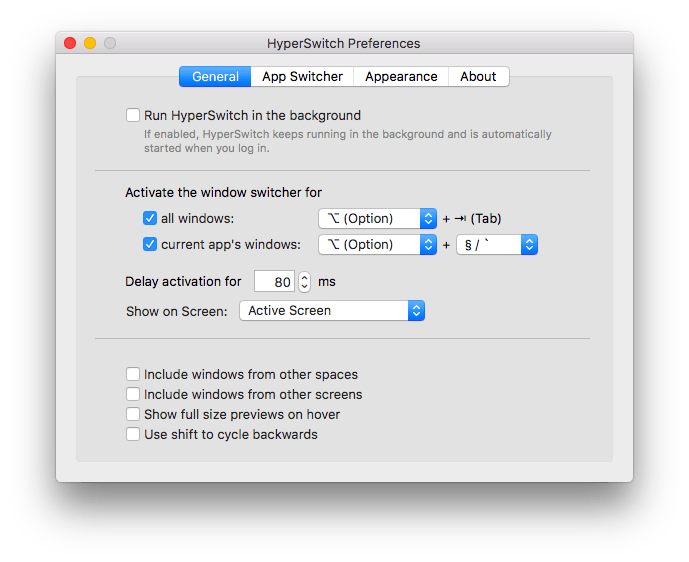Switch to the App Switcher tab
The height and width of the screenshot is (562, 689).
click(x=302, y=77)
